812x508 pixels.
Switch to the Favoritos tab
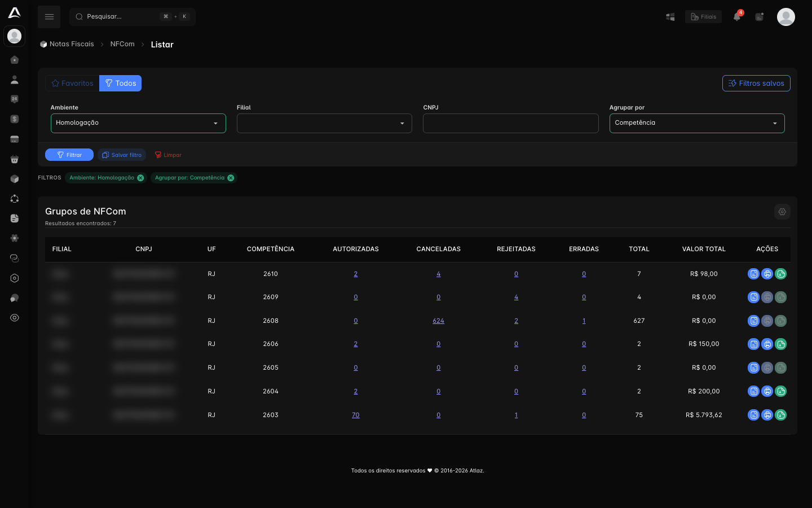(72, 83)
